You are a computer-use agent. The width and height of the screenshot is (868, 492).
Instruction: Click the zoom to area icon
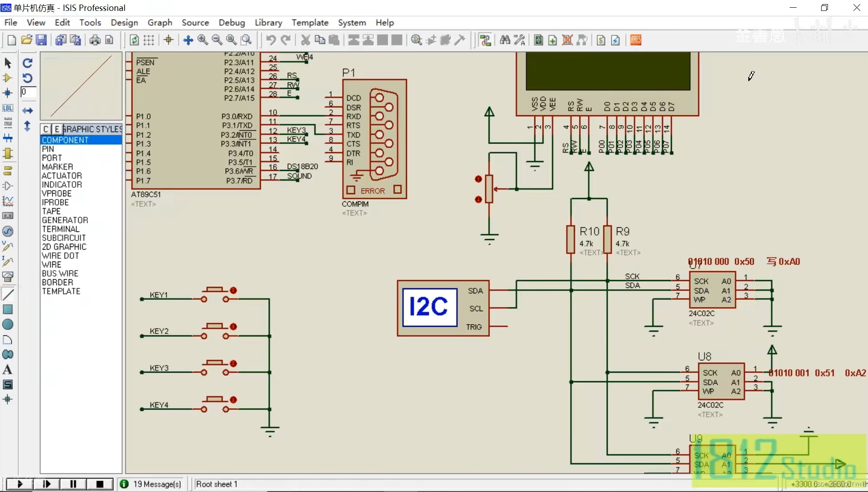[x=246, y=40]
